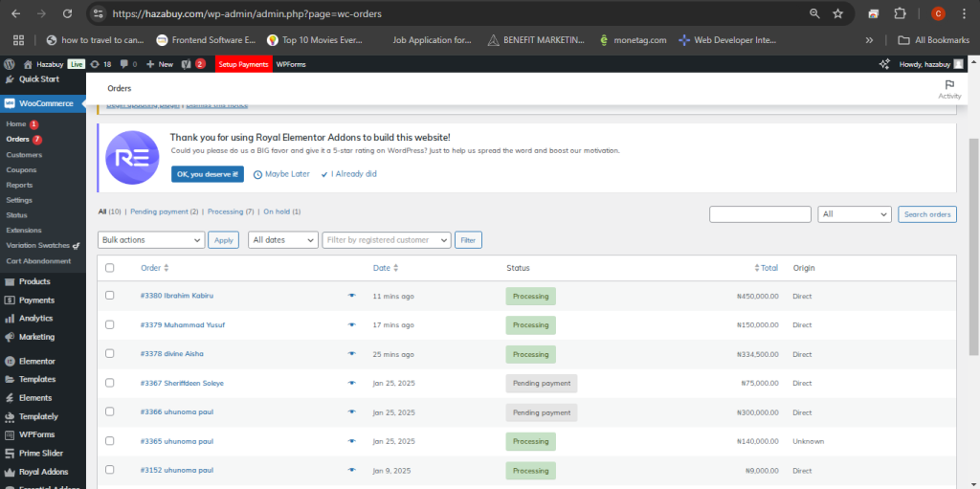
Task: Click the browser reload icon
Action: (x=67, y=14)
